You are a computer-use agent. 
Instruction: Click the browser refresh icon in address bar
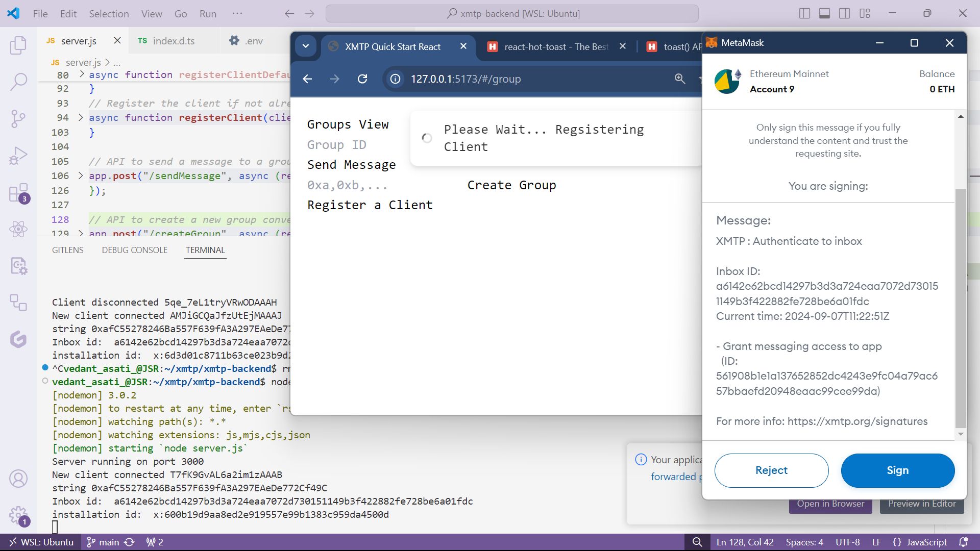(x=362, y=79)
